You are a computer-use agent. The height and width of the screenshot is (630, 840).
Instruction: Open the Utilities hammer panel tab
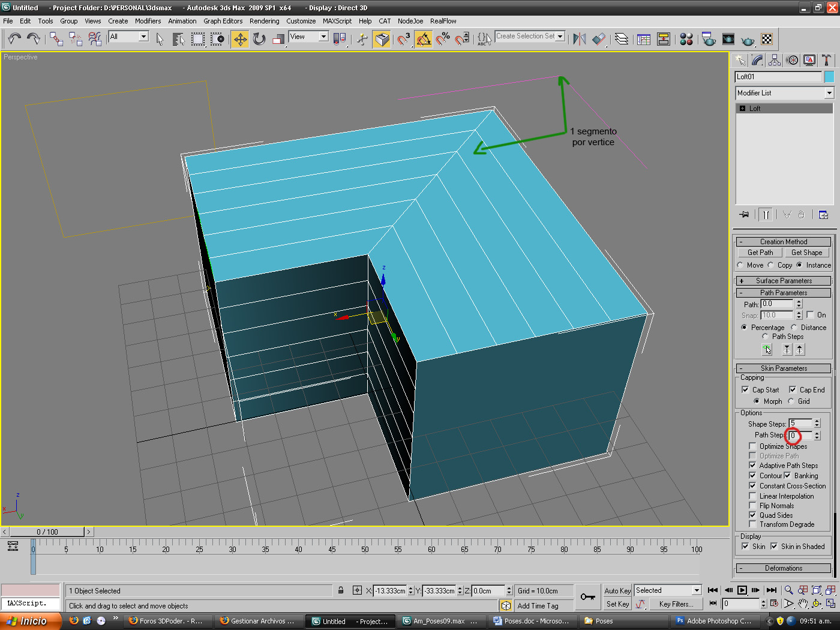coord(827,60)
